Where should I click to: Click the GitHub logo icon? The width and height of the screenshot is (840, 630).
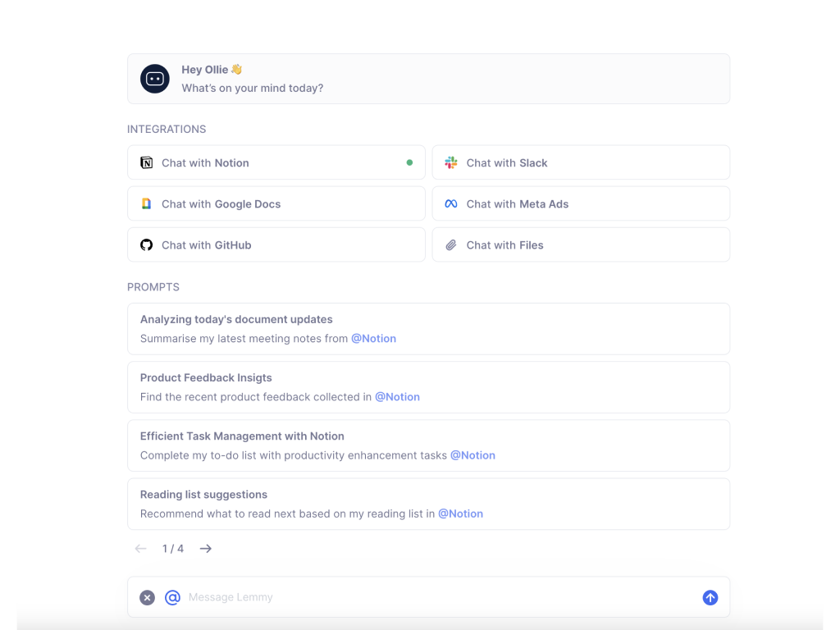(146, 244)
